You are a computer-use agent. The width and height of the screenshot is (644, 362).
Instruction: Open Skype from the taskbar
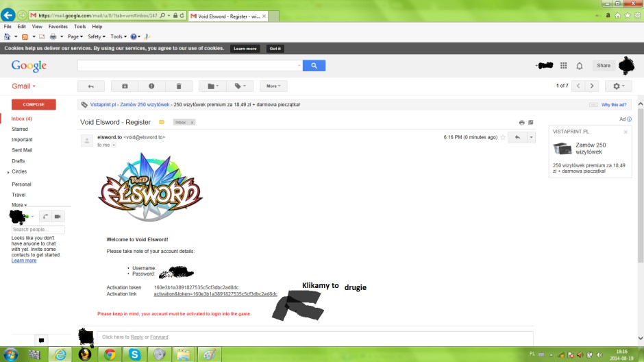click(x=135, y=354)
